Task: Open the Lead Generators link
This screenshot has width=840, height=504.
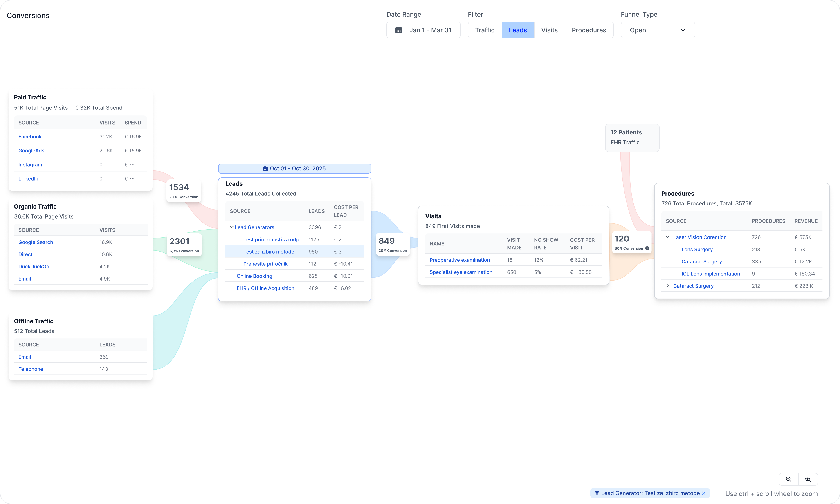Action: (254, 227)
